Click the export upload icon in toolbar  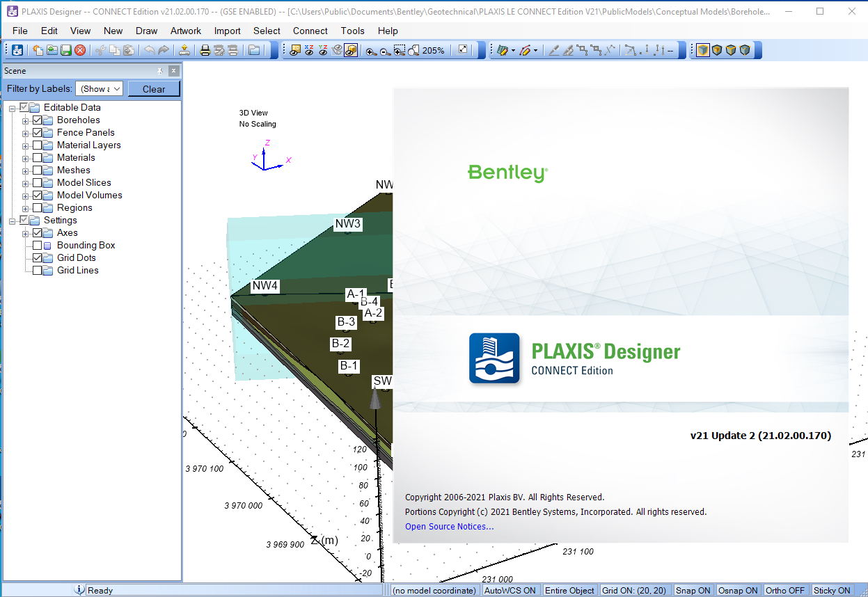pos(184,50)
